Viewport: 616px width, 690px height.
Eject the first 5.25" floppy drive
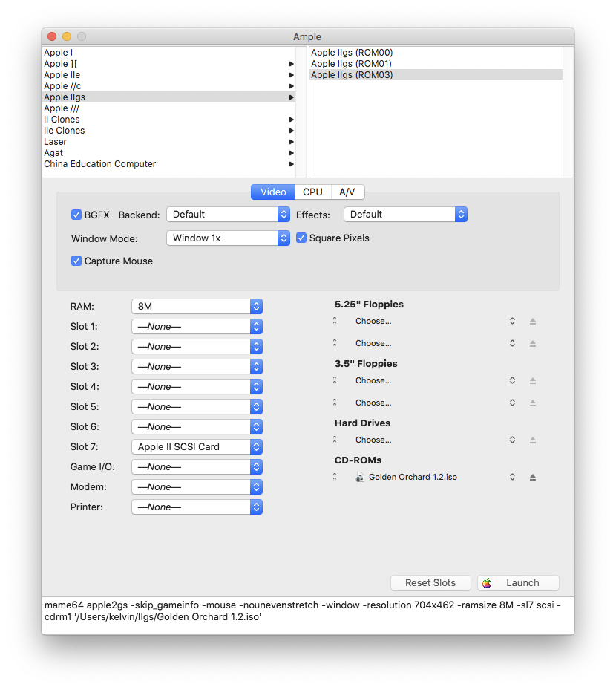click(x=532, y=322)
